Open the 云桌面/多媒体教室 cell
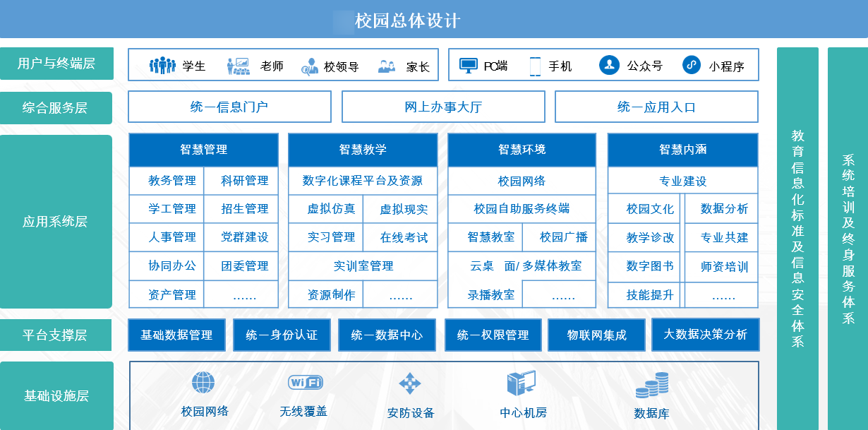This screenshot has width=868, height=430. point(522,266)
